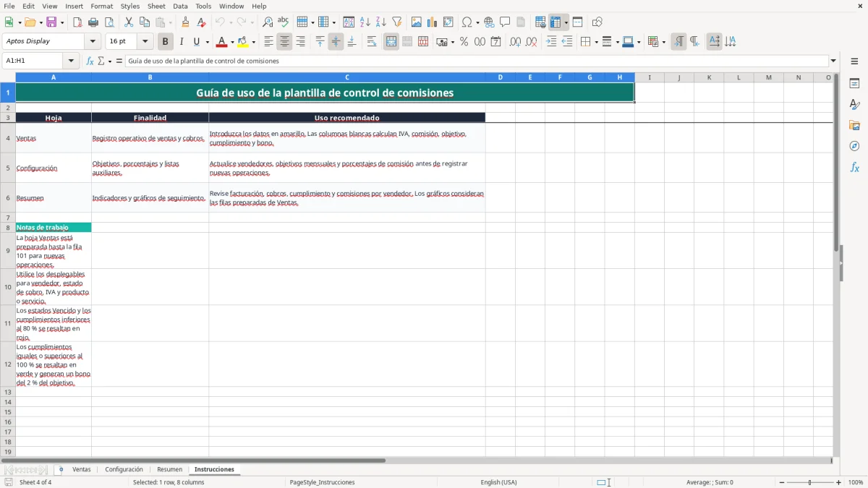Viewport: 868px width, 488px height.
Task: Toggle Underline formatting
Action: 196,42
